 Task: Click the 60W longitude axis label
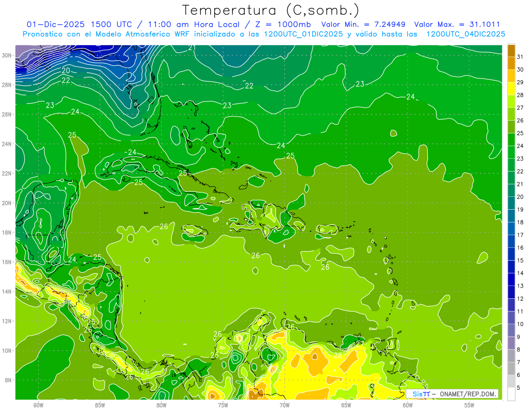[x=408, y=405]
